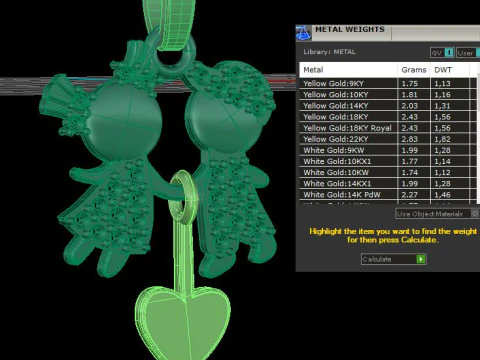
Task: Select the Yellow Gold:22KY row
Action: (388, 139)
